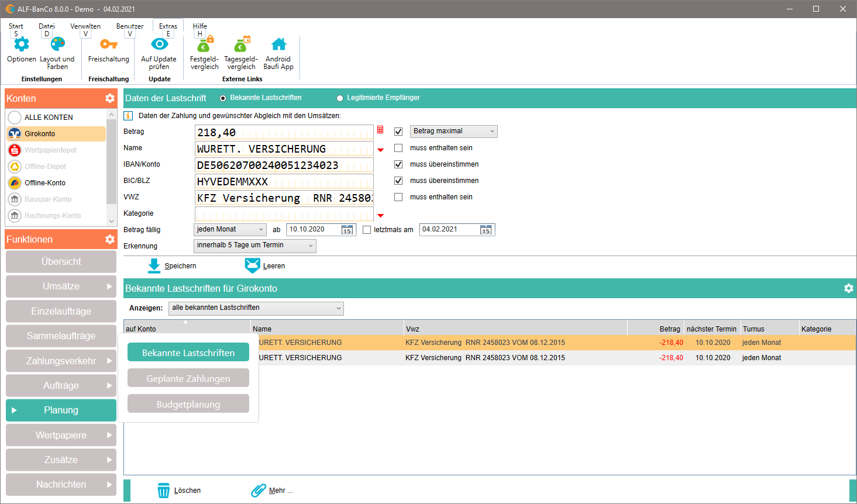Click the Leeren envelope icon
Image resolution: width=857 pixels, height=504 pixels.
pyautogui.click(x=252, y=266)
